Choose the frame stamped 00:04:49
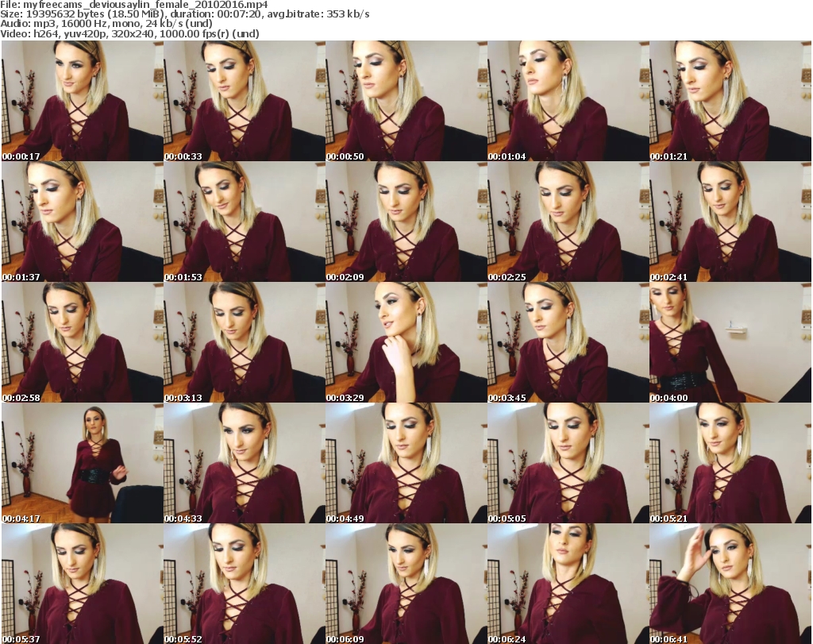 (x=406, y=463)
